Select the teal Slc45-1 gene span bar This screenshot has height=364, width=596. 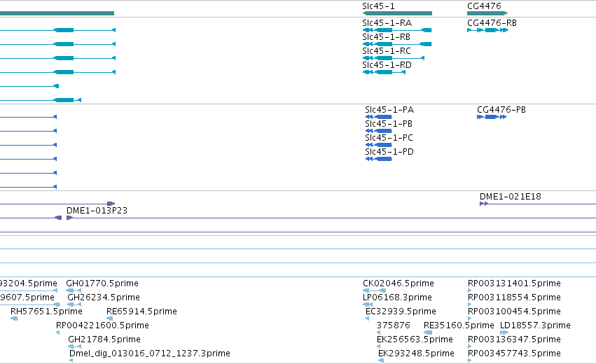pyautogui.click(x=397, y=13)
